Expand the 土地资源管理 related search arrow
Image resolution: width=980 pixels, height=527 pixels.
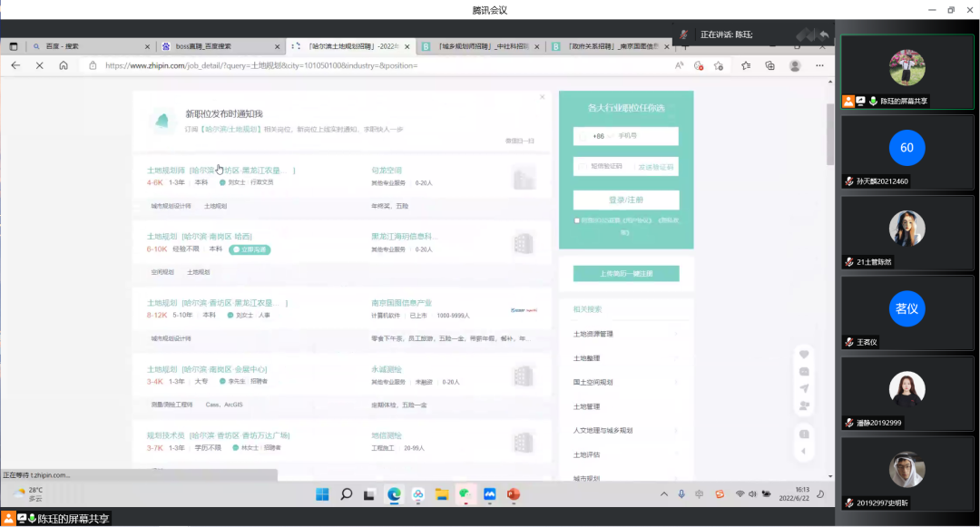(x=676, y=334)
